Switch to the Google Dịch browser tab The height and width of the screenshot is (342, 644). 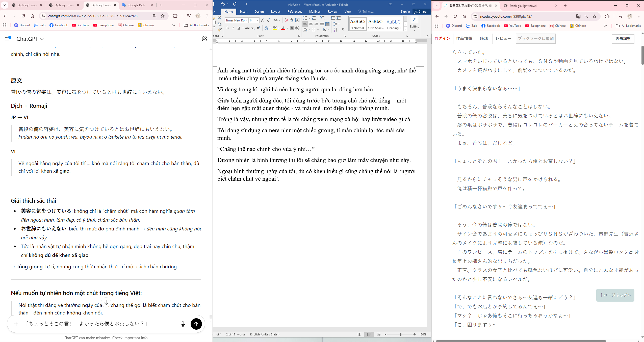137,5
